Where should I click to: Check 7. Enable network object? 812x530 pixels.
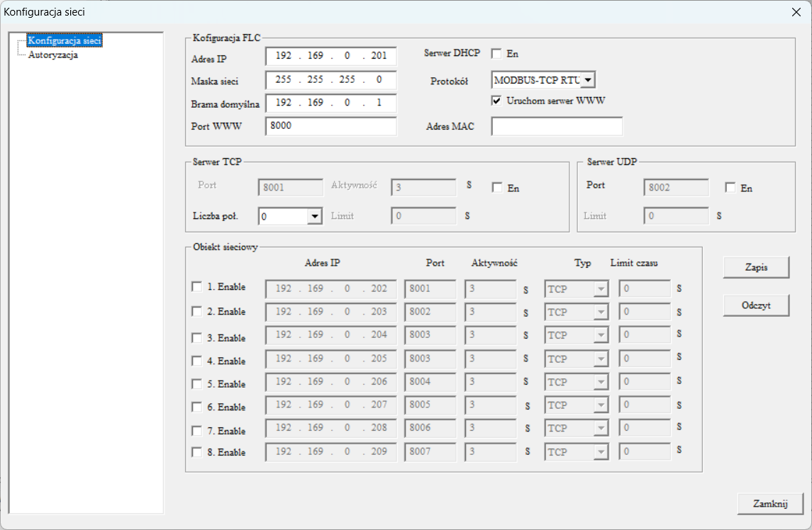click(196, 431)
